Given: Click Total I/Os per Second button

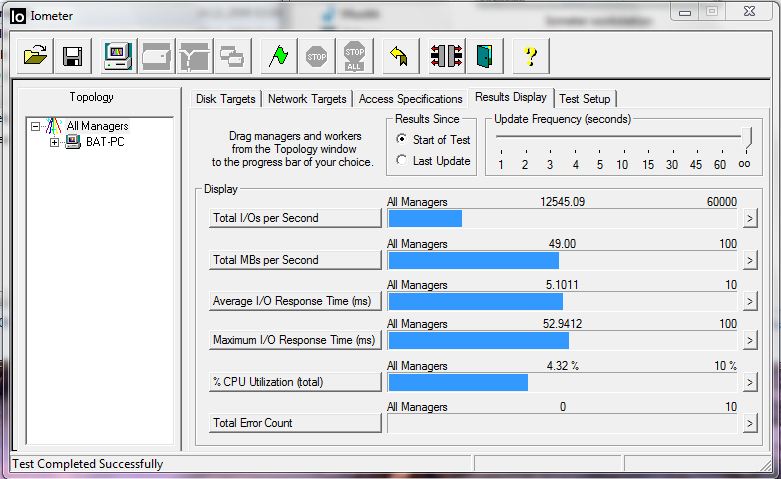Looking at the screenshot, I should click(295, 218).
